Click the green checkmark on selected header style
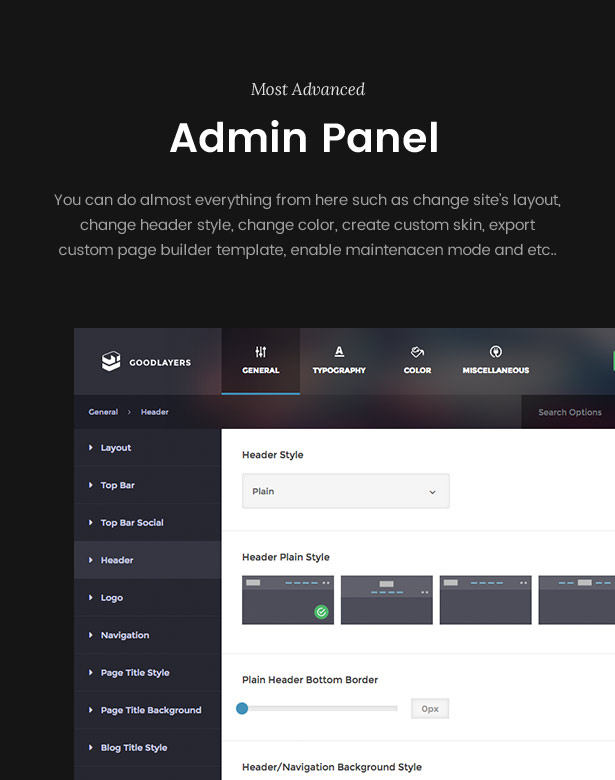The image size is (615, 780). coord(321,611)
